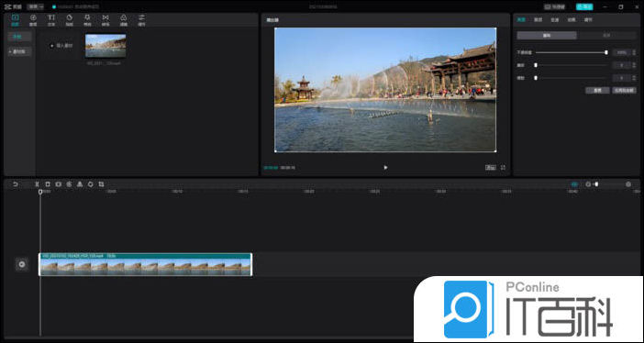Click the skin smoothing value stepper arrows
The width and height of the screenshot is (644, 343).
click(x=634, y=65)
